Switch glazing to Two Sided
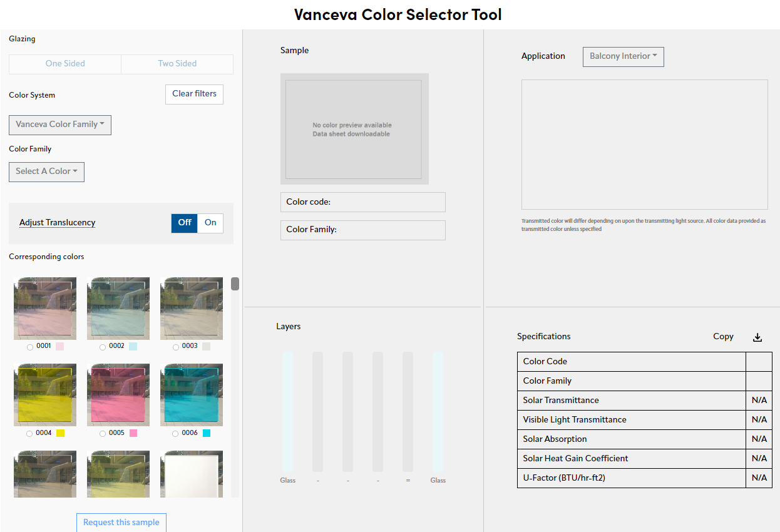780x532 pixels. (177, 64)
